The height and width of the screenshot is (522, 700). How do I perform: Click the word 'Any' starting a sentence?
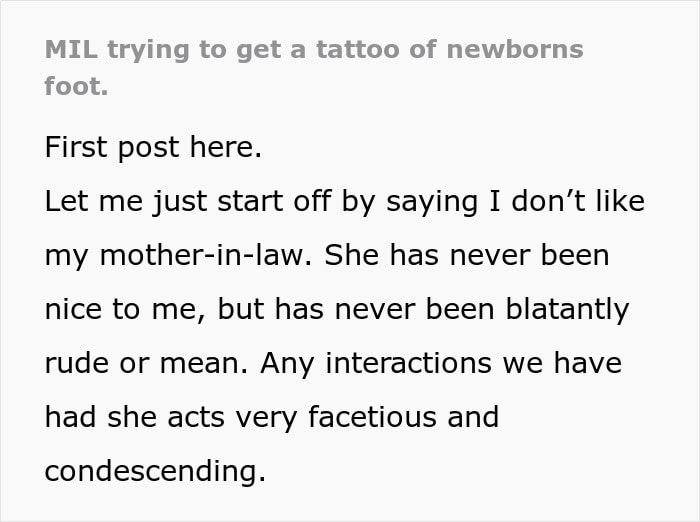click(x=288, y=363)
